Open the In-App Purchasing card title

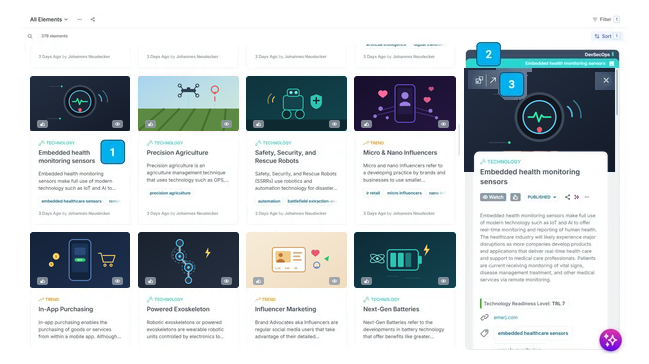coord(65,309)
